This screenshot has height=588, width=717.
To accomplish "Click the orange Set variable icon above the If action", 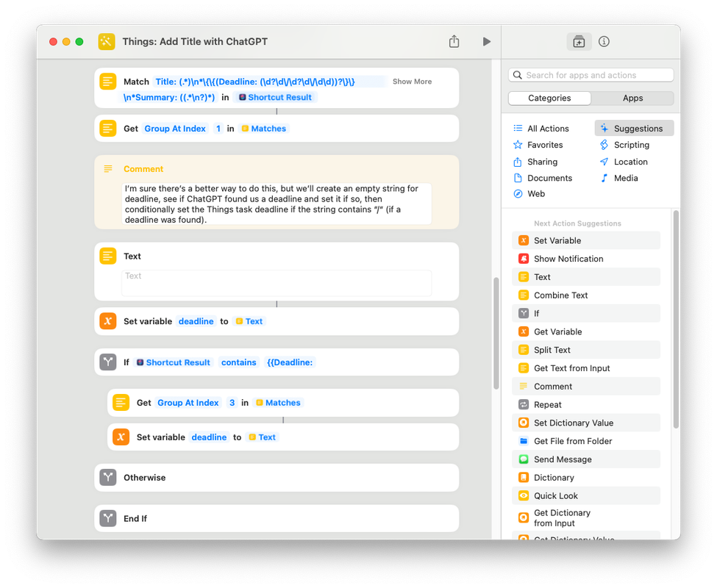I will 108,321.
